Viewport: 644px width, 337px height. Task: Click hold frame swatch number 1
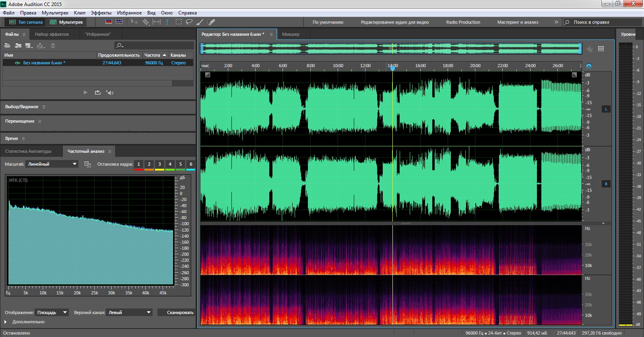point(138,164)
